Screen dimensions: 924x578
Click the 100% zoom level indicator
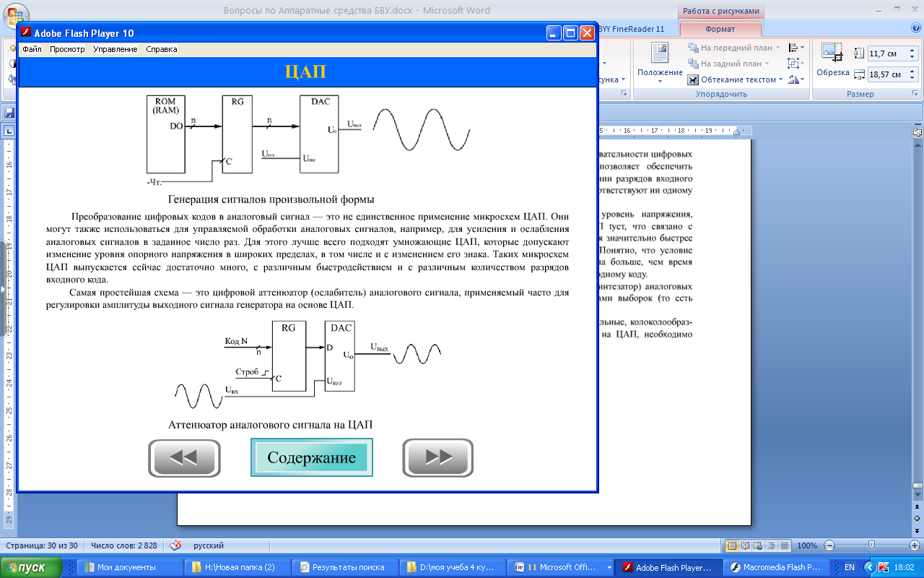(x=807, y=545)
